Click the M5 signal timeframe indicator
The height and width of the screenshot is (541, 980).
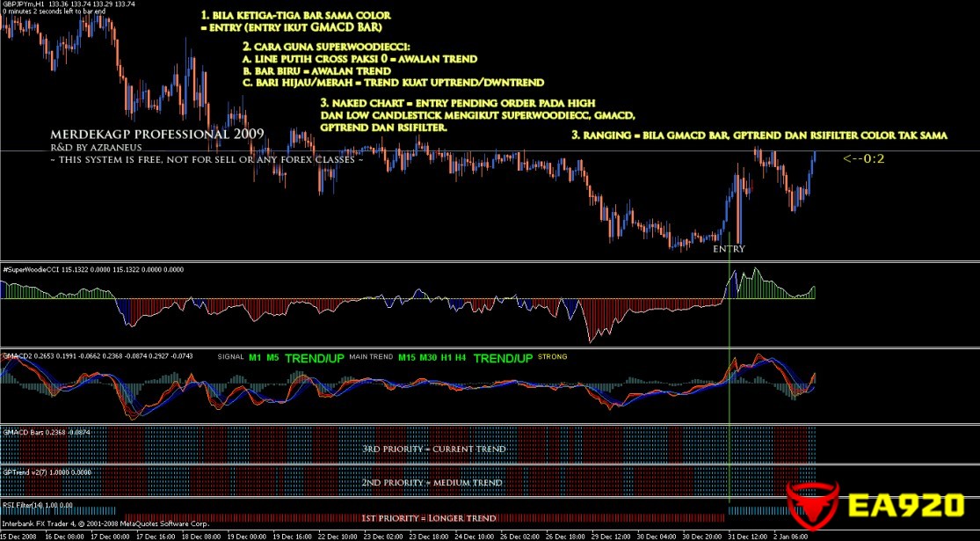[272, 357]
